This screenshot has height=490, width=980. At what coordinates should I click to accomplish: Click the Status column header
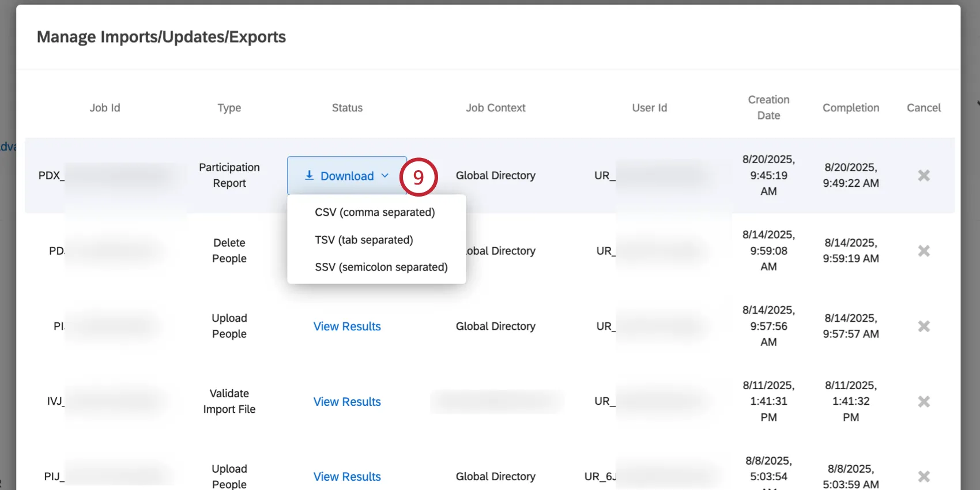tap(347, 108)
